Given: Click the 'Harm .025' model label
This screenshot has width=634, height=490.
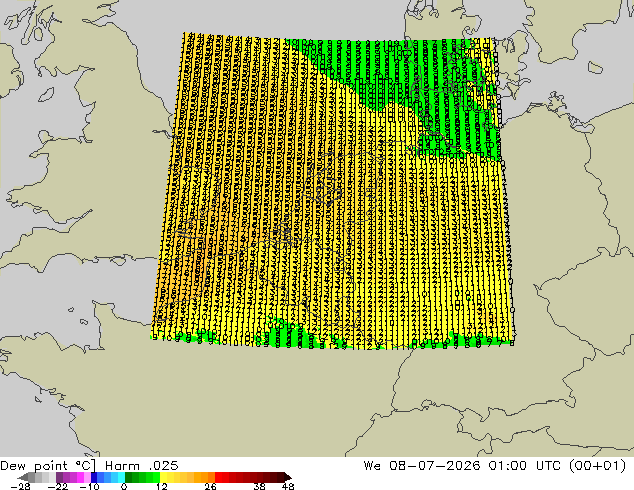Looking at the screenshot, I should pos(142,465).
